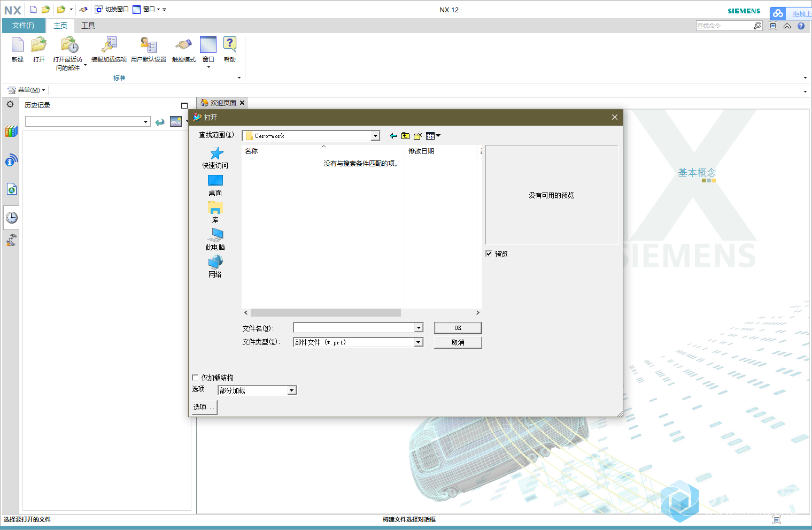The width and height of the screenshot is (812, 530).
Task: Click OK button in Open dialog
Action: (x=458, y=328)
